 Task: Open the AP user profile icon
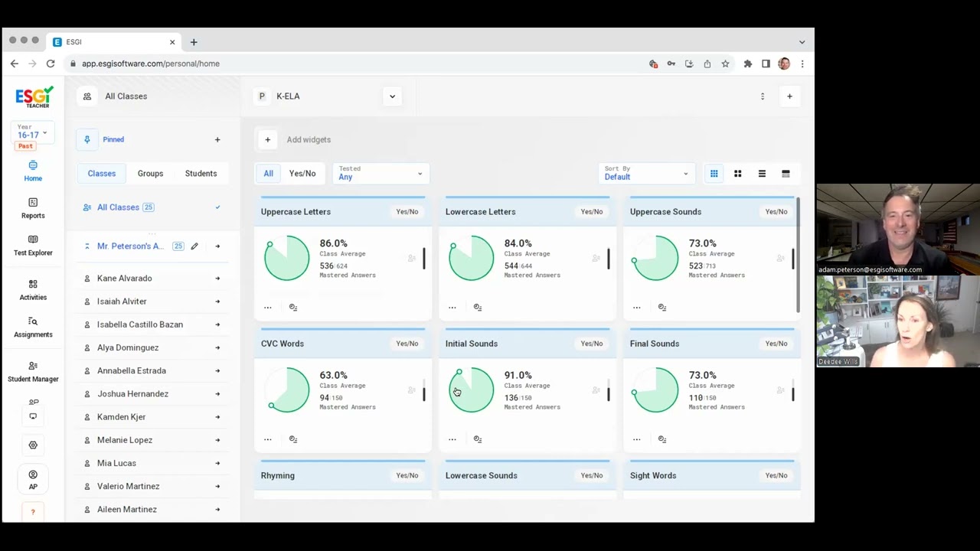coord(33,480)
